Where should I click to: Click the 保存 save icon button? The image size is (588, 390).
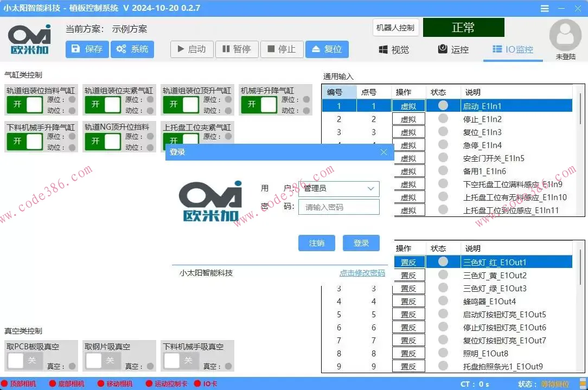tap(86, 49)
